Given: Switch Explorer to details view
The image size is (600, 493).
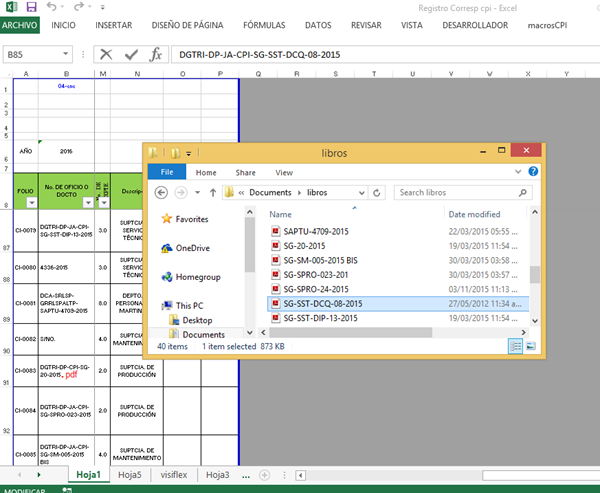Looking at the screenshot, I should (516, 346).
